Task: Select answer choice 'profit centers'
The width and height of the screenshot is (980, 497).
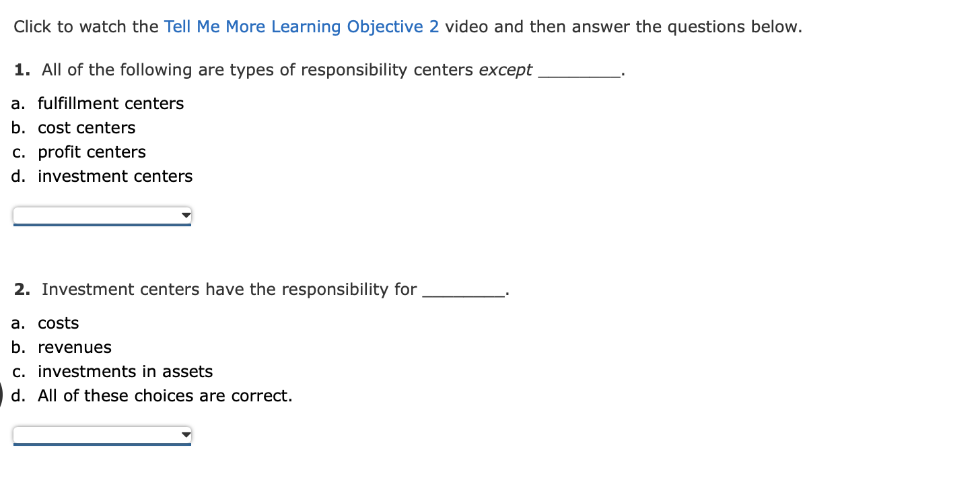Action: point(92,152)
